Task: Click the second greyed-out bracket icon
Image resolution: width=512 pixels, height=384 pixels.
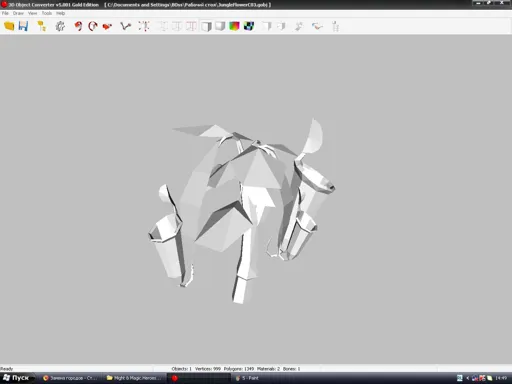Action: pyautogui.click(x=177, y=26)
